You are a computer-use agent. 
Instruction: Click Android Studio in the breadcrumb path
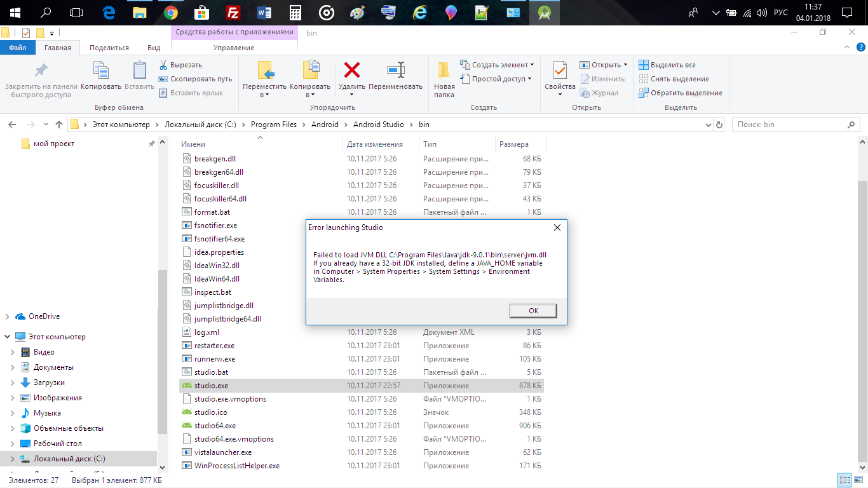click(379, 125)
